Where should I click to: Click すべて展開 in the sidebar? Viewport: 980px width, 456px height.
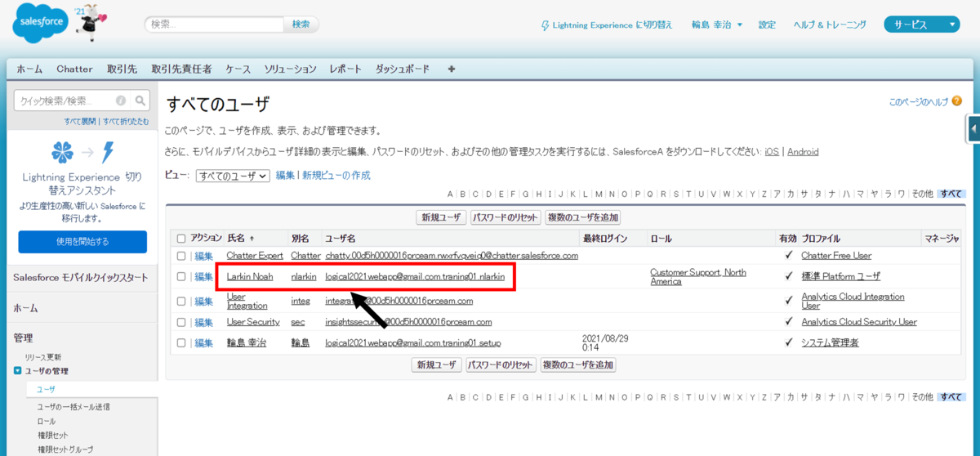pos(80,121)
